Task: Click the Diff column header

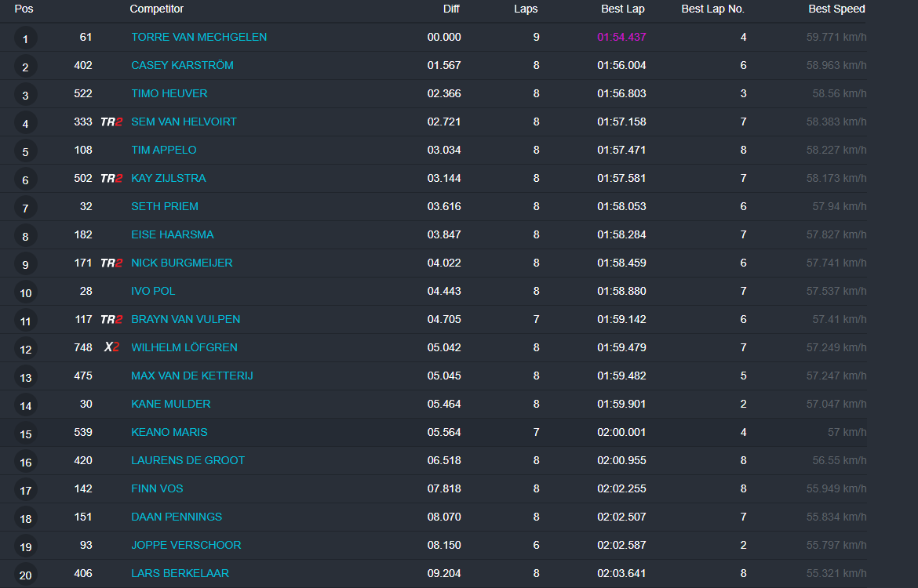Action: pyautogui.click(x=451, y=9)
